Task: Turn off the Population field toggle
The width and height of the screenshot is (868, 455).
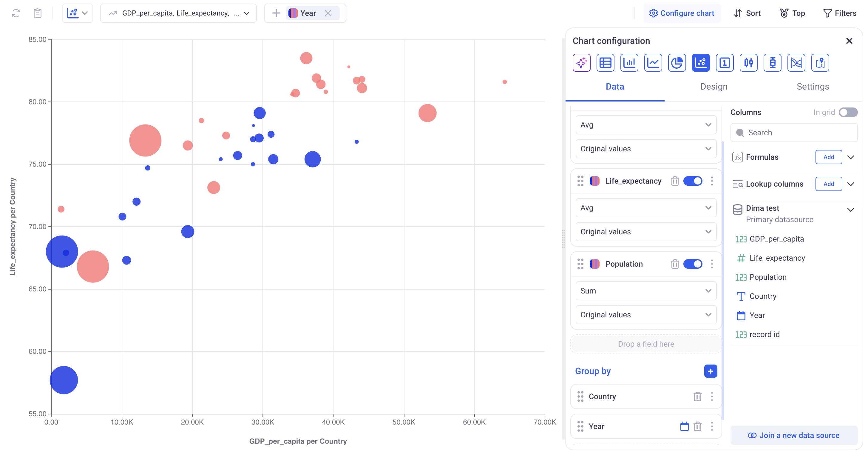Action: [692, 264]
